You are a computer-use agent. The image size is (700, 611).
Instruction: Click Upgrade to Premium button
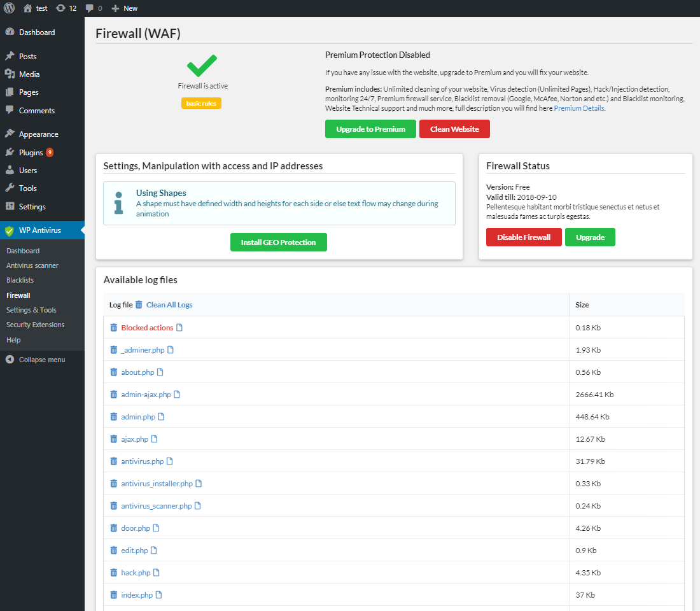pyautogui.click(x=370, y=129)
